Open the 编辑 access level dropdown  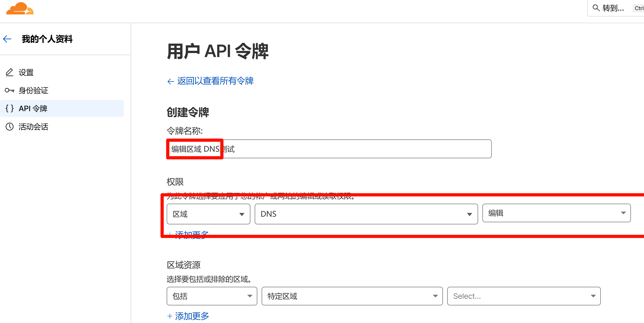(x=556, y=213)
